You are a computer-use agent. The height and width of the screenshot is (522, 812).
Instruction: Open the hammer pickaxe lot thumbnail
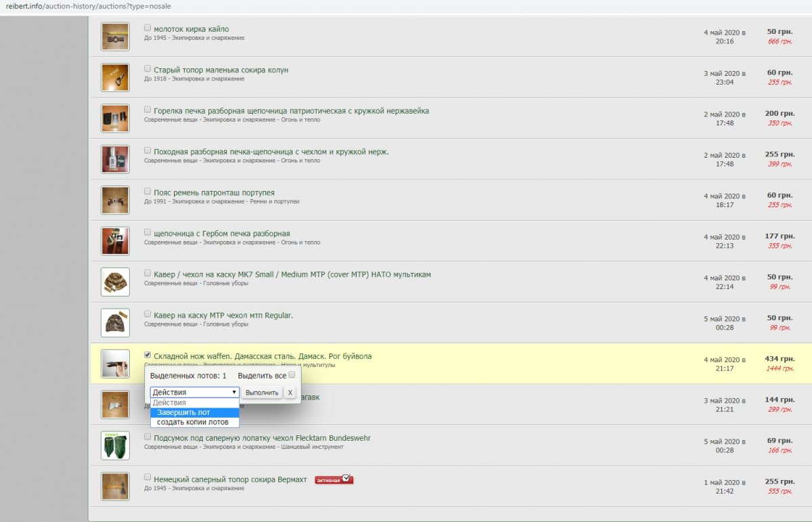pos(115,37)
